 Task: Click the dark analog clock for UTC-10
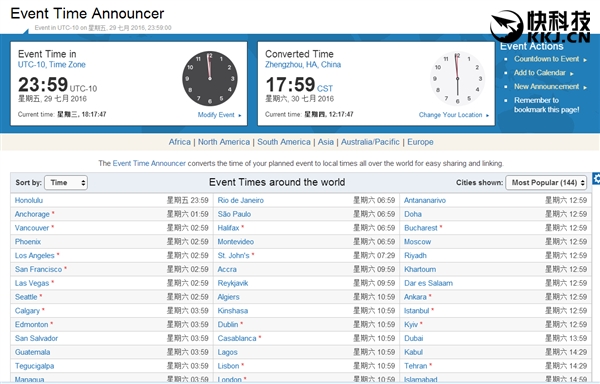point(210,78)
